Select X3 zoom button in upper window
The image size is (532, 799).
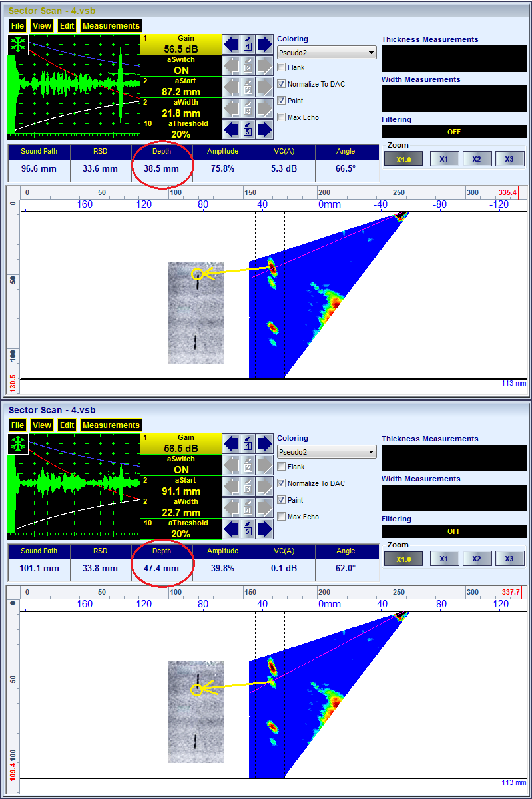(x=509, y=159)
